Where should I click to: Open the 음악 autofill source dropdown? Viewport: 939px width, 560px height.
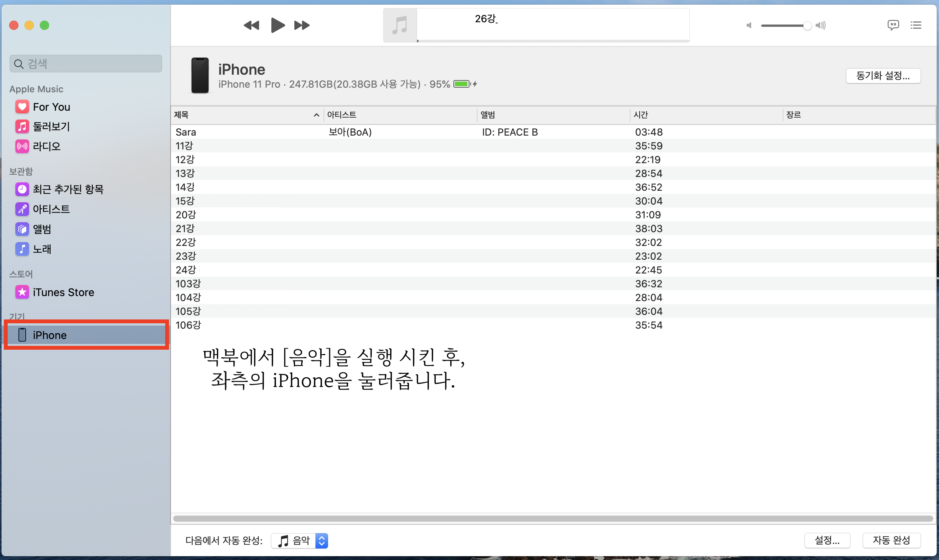tap(300, 540)
